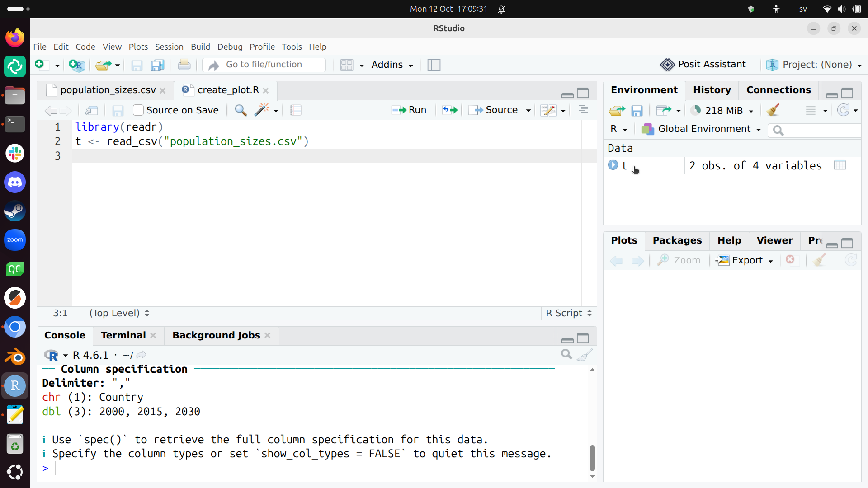
Task: Open the memory usage 218 MiB dropdown
Action: pyautogui.click(x=722, y=110)
